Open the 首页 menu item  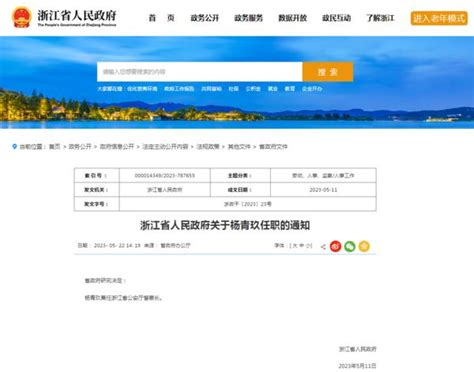162,18
